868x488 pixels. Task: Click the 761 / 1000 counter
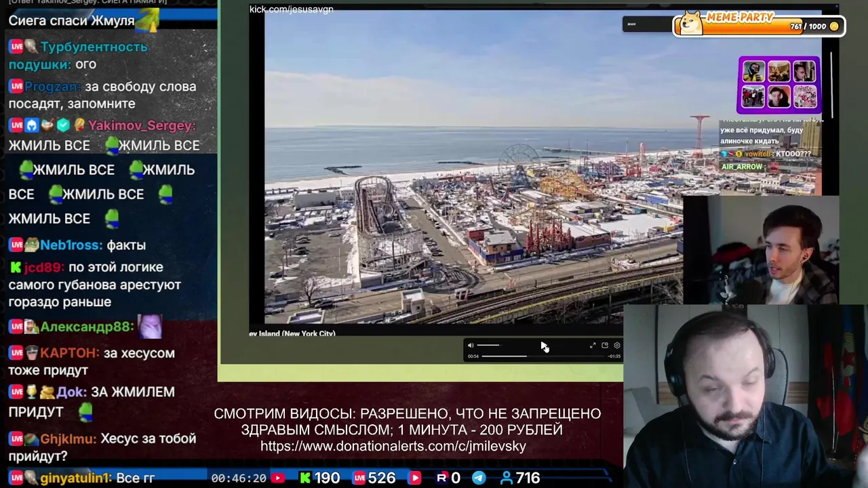coord(808,26)
